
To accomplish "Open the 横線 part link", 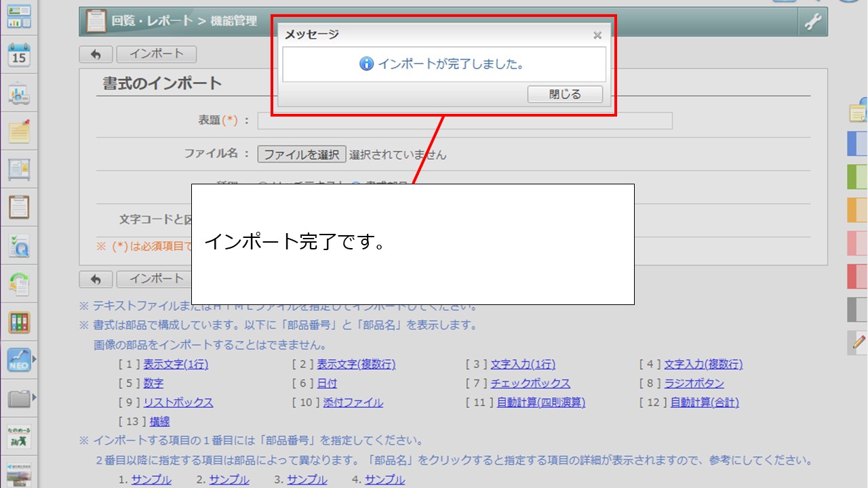I will [160, 422].
